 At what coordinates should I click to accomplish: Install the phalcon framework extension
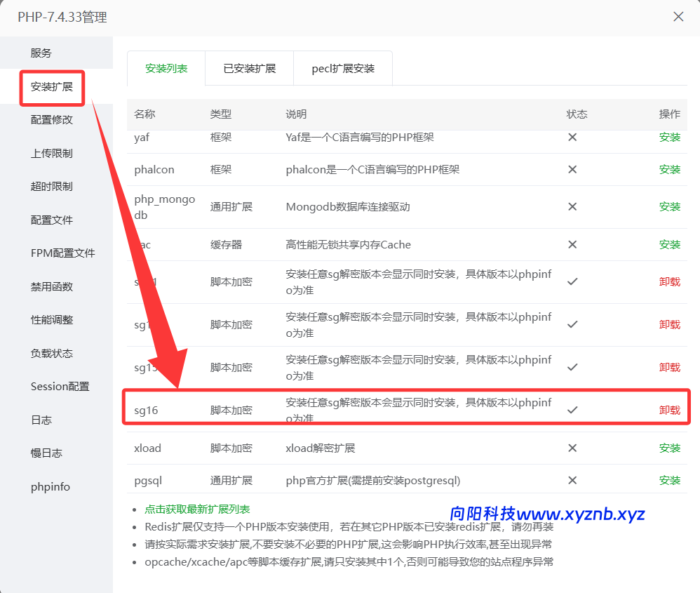669,169
